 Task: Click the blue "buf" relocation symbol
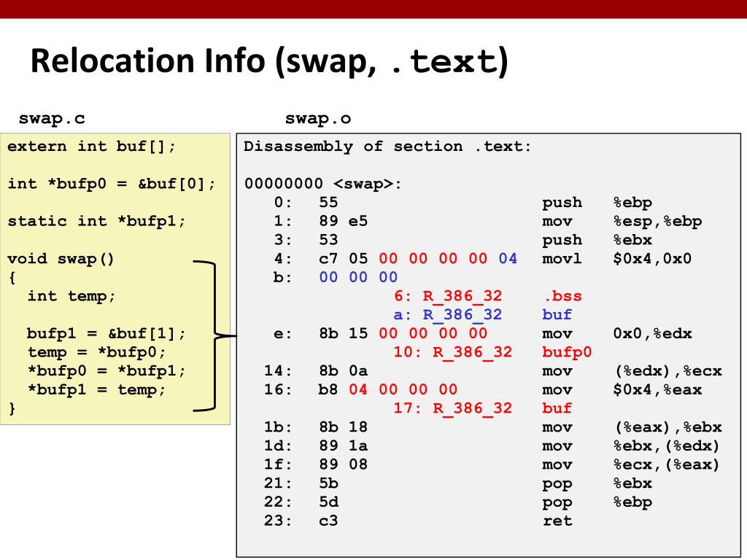pyautogui.click(x=557, y=315)
